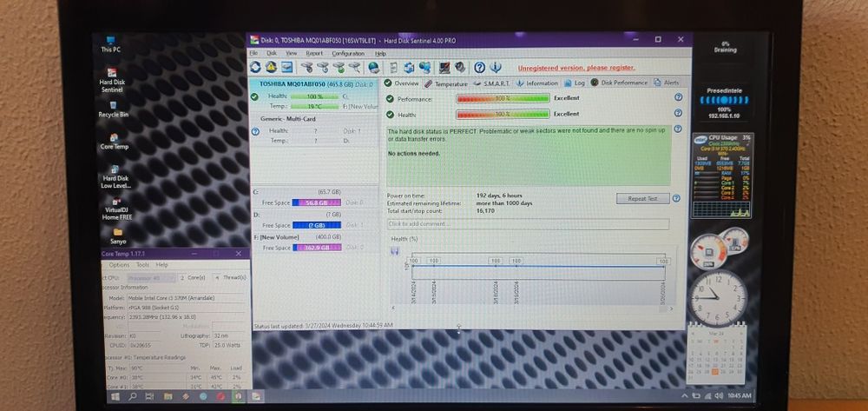Image resolution: width=868 pixels, height=411 pixels.
Task: Switch to the Disk Performance tab
Action: coord(619,83)
